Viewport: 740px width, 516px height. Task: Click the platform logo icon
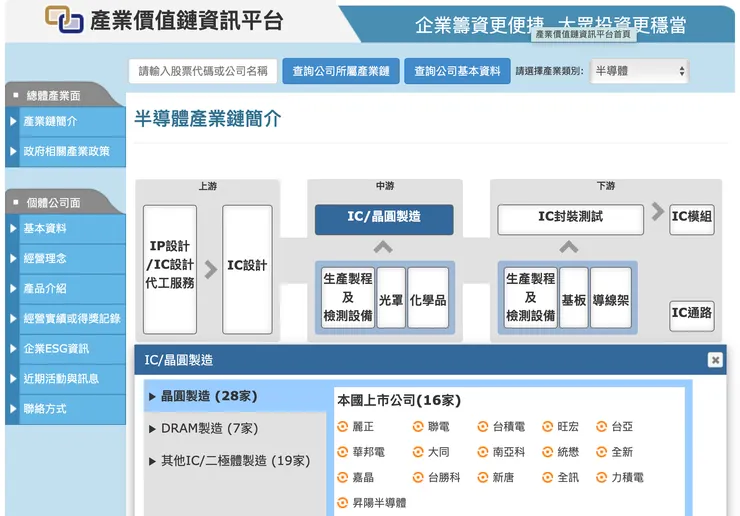coord(64,19)
